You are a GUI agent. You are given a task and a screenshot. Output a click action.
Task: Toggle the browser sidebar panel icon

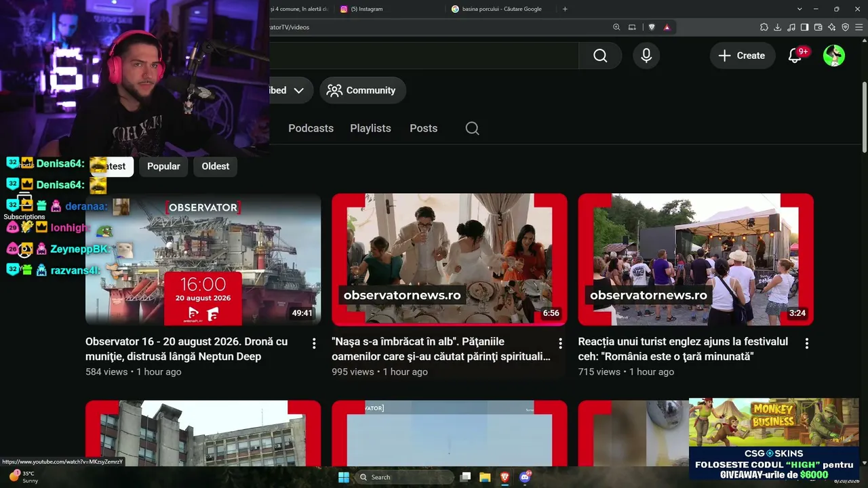pos(804,27)
